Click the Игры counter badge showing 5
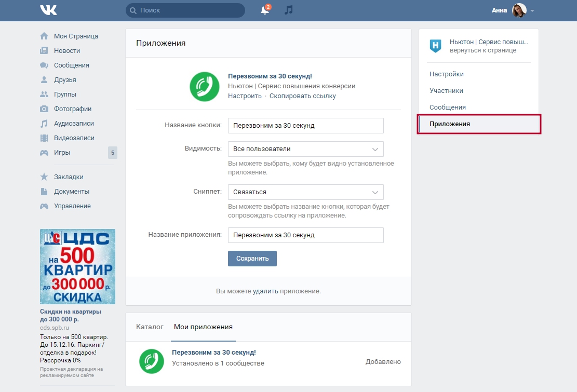The image size is (577, 392). 113,153
